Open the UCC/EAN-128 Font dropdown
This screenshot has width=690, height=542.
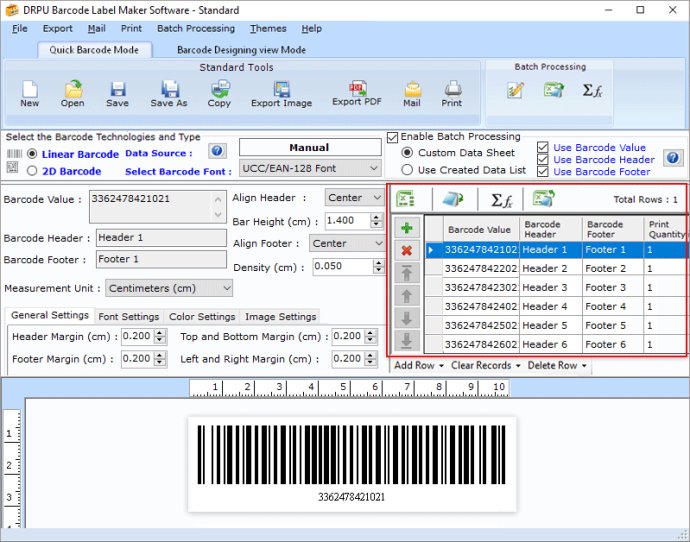(x=310, y=168)
